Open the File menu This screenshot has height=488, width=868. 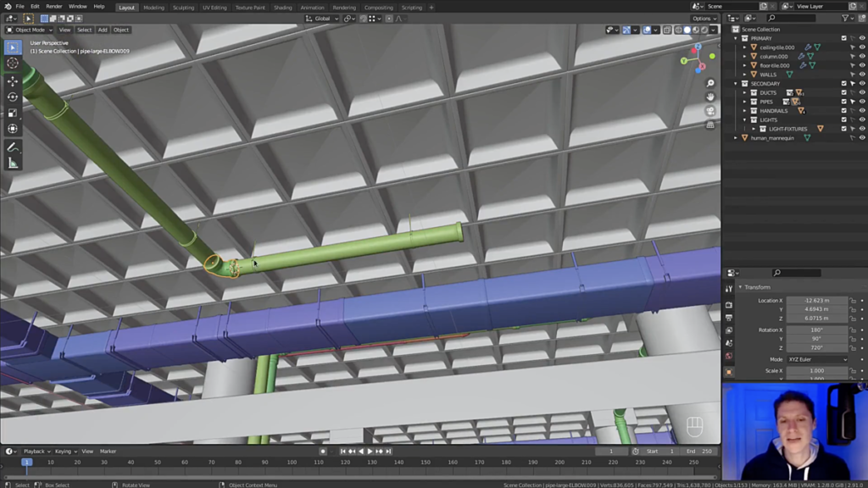(x=20, y=7)
